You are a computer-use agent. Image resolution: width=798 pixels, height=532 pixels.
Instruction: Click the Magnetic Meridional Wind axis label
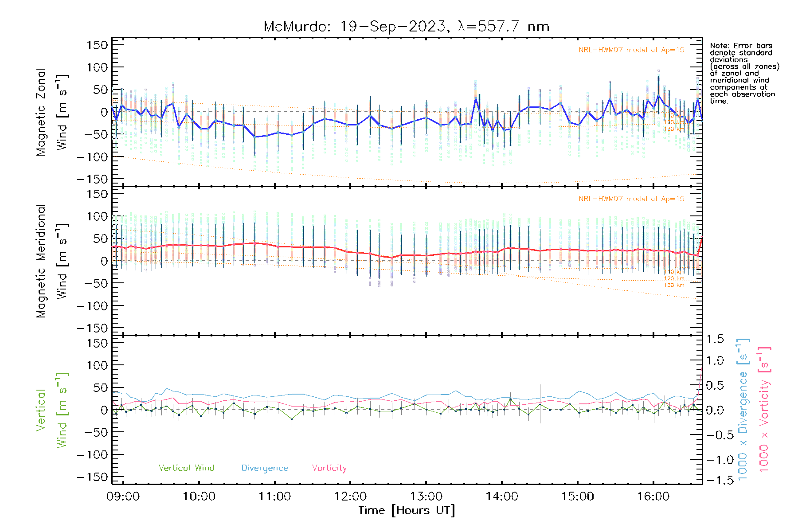[x=51, y=261]
